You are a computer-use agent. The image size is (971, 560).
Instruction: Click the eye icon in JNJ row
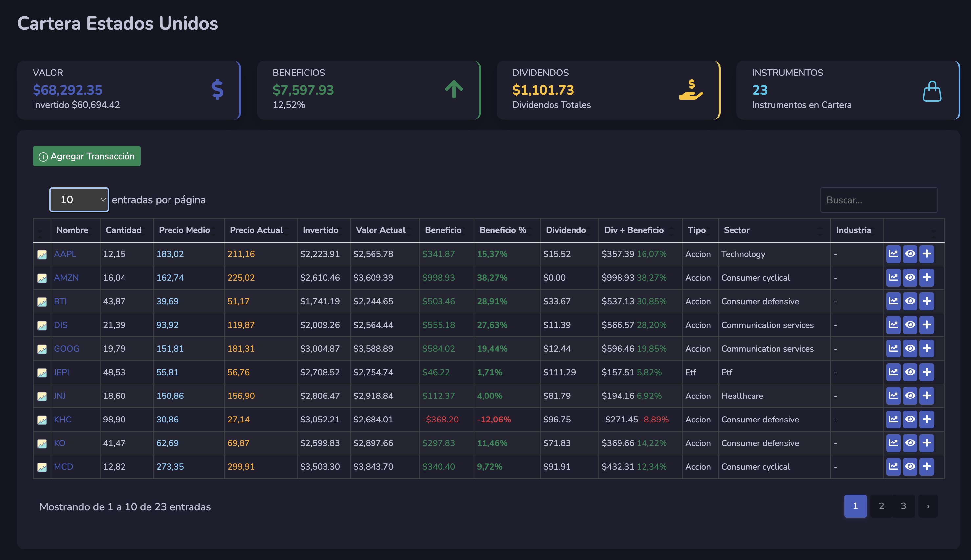tap(910, 396)
